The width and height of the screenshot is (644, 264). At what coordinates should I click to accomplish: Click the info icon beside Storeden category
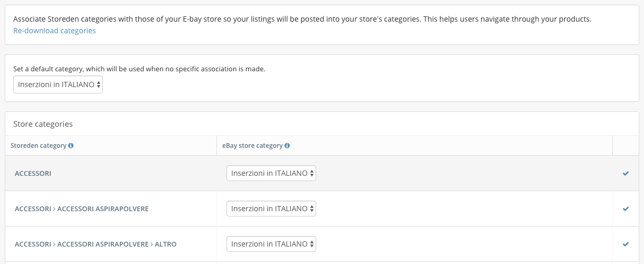[71, 146]
